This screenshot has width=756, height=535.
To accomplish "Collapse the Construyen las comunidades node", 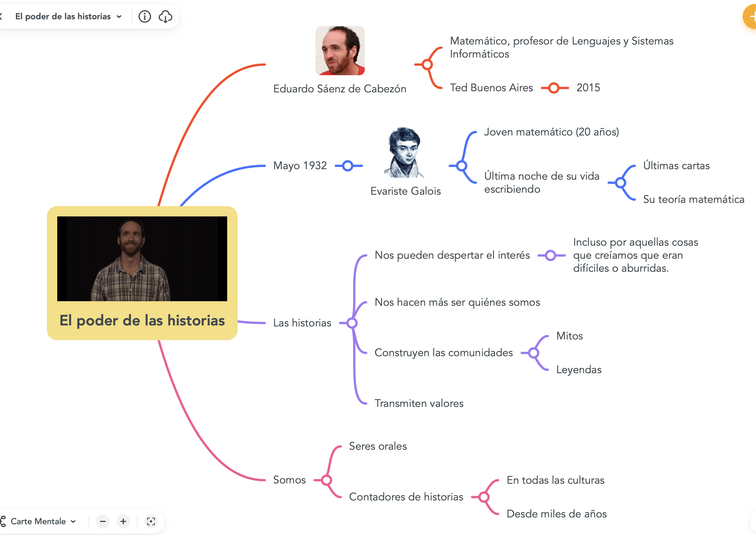I will click(534, 353).
